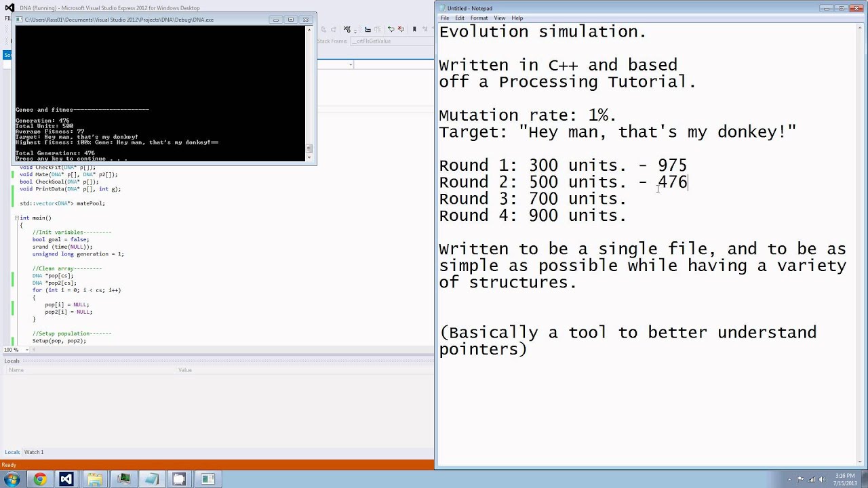Show hidden system tray icons
Viewport: 868px width, 488px height.
pyautogui.click(x=790, y=479)
